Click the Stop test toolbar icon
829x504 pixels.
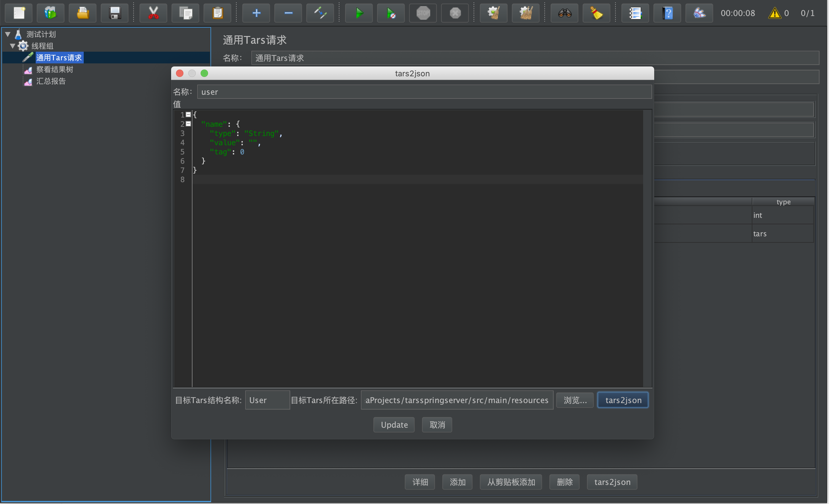[423, 13]
